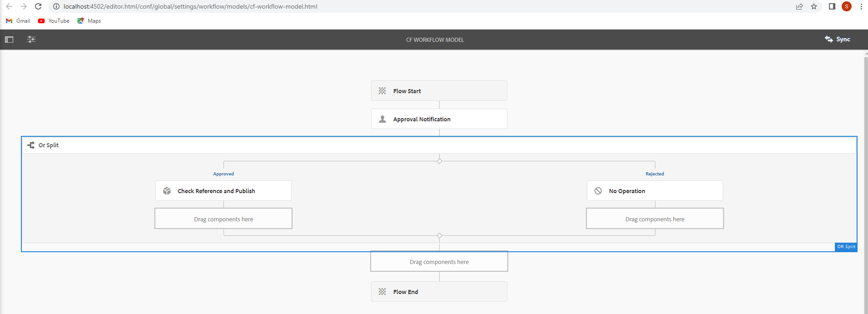Select drop zone above Flow End
Viewport: 868px width, 314px height.
coord(439,262)
